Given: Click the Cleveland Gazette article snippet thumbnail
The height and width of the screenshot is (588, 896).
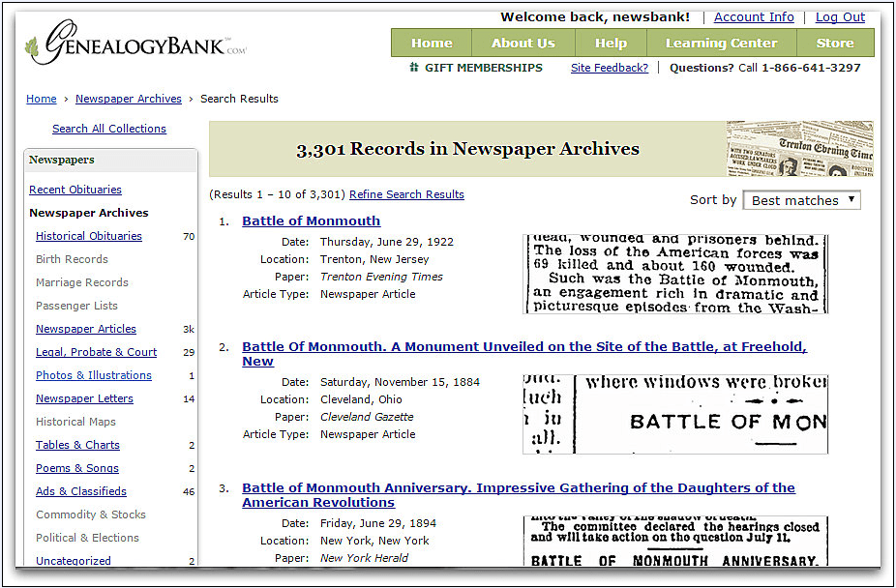Looking at the screenshot, I should (675, 415).
